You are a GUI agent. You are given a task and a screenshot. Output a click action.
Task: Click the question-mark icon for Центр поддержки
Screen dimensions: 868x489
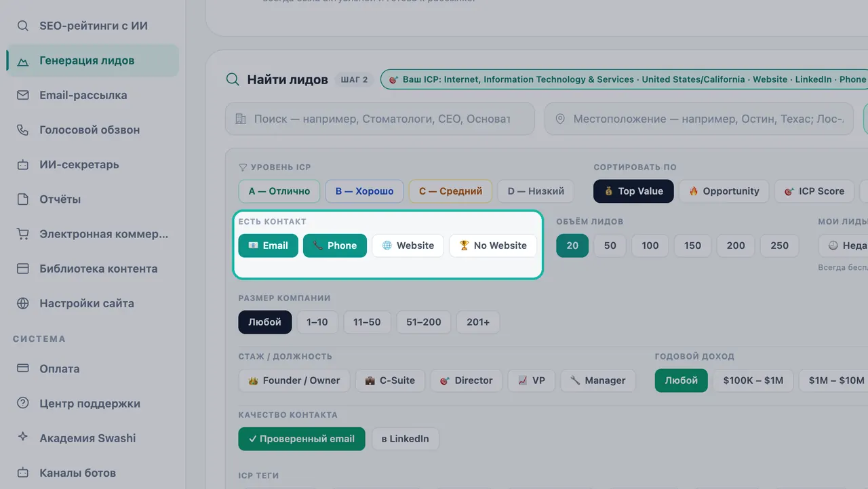(x=23, y=403)
